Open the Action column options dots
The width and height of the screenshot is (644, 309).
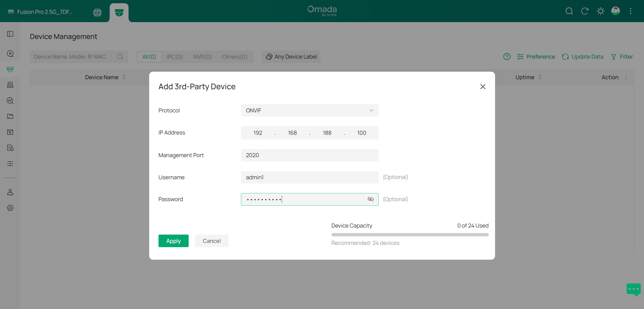[626, 77]
